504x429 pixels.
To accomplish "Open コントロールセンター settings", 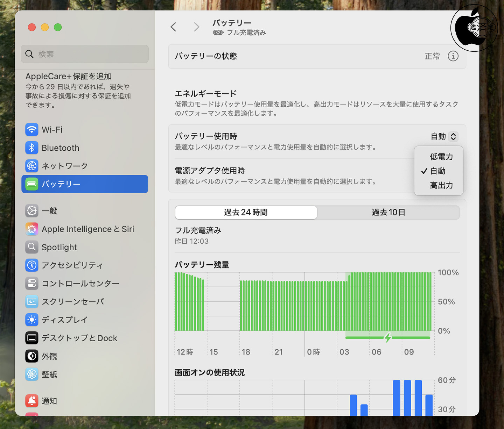I will pos(80,284).
